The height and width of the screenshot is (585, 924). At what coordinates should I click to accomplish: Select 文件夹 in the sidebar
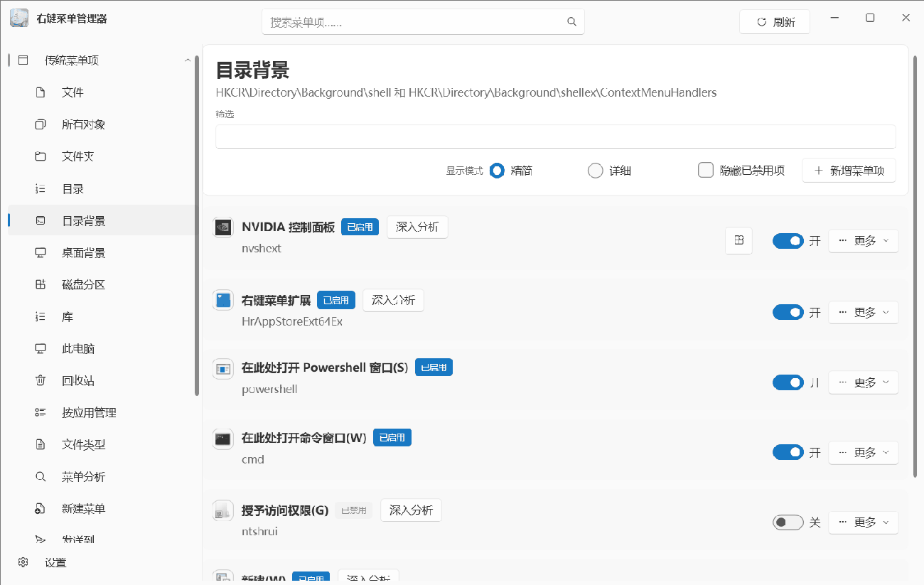[102, 156]
